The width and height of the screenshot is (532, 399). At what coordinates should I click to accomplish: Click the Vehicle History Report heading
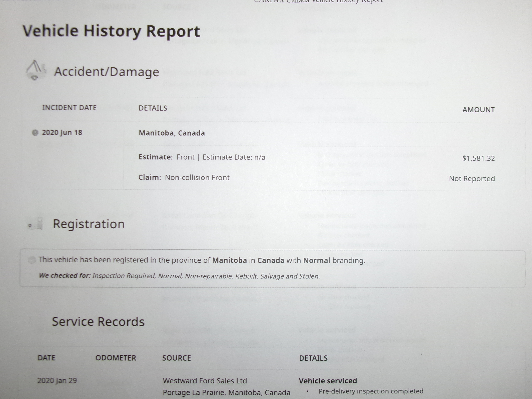click(111, 31)
